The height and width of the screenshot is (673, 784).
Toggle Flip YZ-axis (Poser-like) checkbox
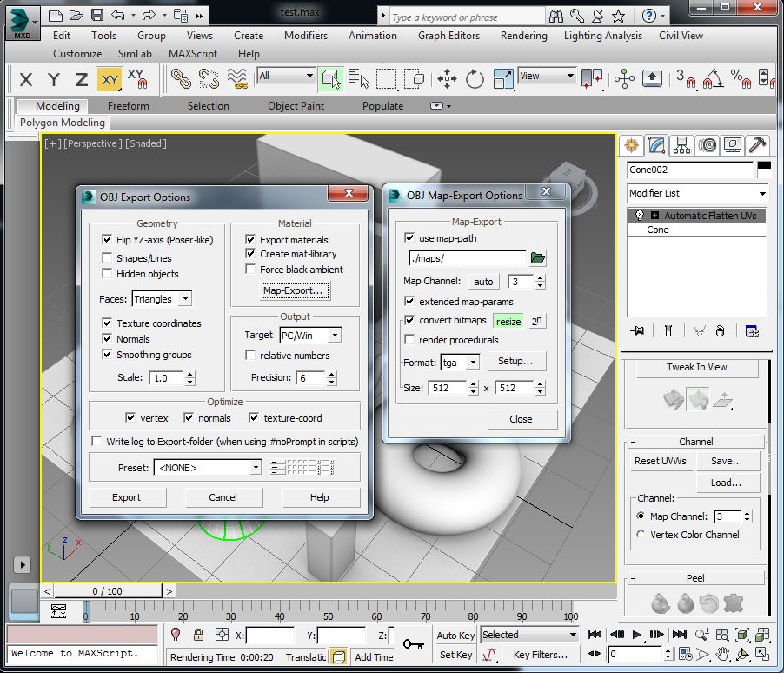pyautogui.click(x=107, y=239)
